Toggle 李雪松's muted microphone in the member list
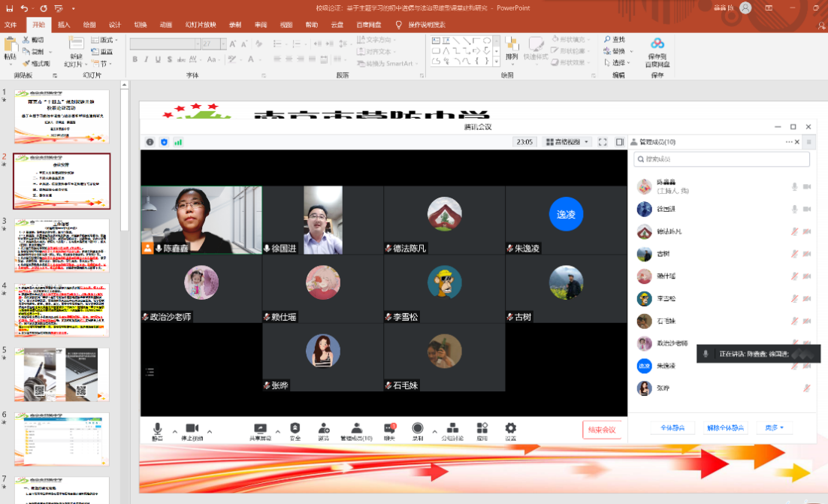Screen dimensions: 828x504 [x=794, y=299]
